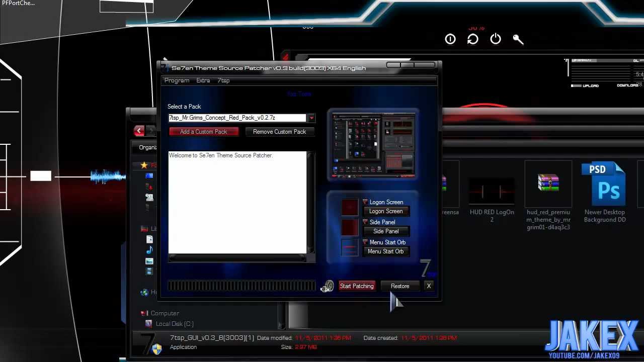Viewport: 644px width, 362px height.
Task: Click the gear icon beside Start Patching
Action: click(x=327, y=287)
